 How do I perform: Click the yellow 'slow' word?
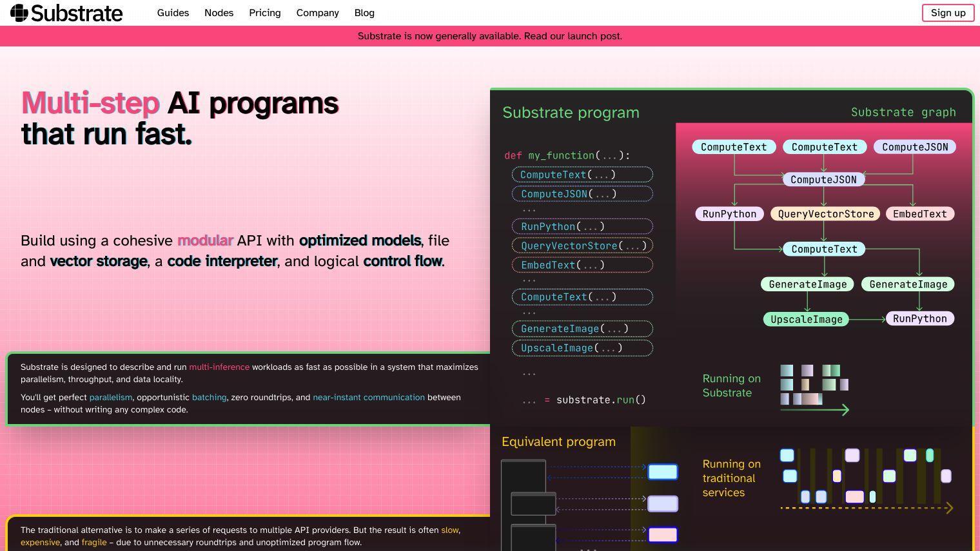coord(449,530)
